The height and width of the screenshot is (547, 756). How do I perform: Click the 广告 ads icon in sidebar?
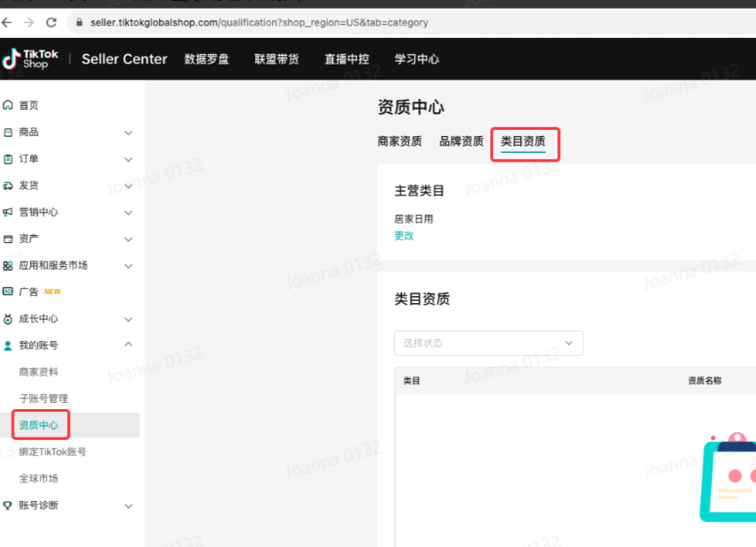[x=8, y=292]
